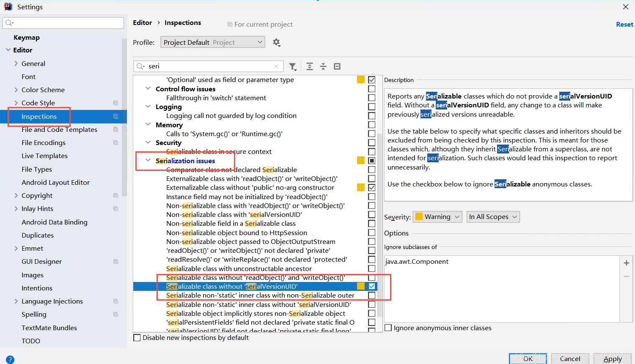Click yellow severity swatch for Serialization issues
The image size is (635, 364).
(361, 161)
